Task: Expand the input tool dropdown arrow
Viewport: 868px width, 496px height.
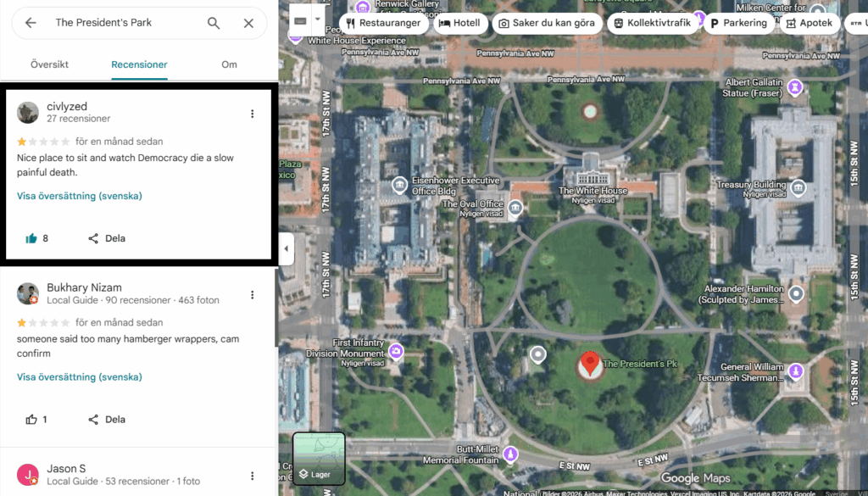Action: click(318, 20)
